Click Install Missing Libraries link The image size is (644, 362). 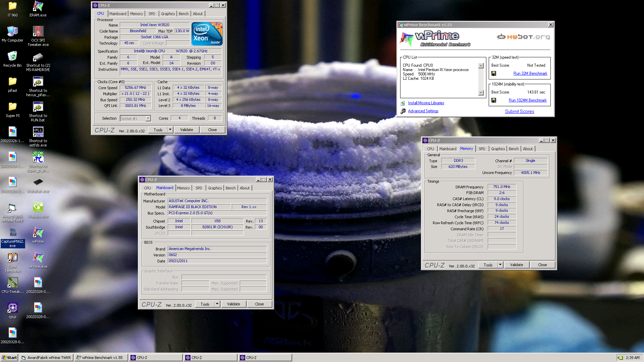(x=426, y=103)
